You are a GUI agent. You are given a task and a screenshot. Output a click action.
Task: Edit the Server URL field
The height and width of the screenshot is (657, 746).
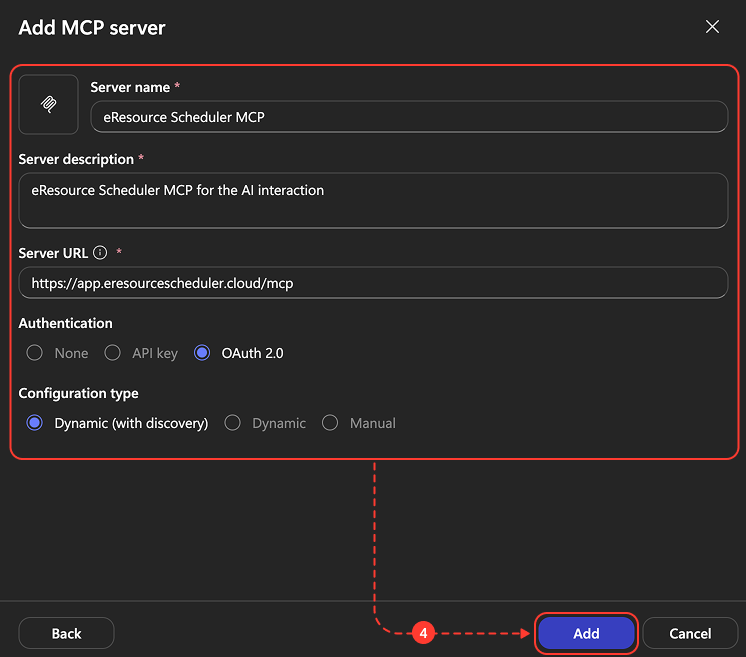(373, 283)
